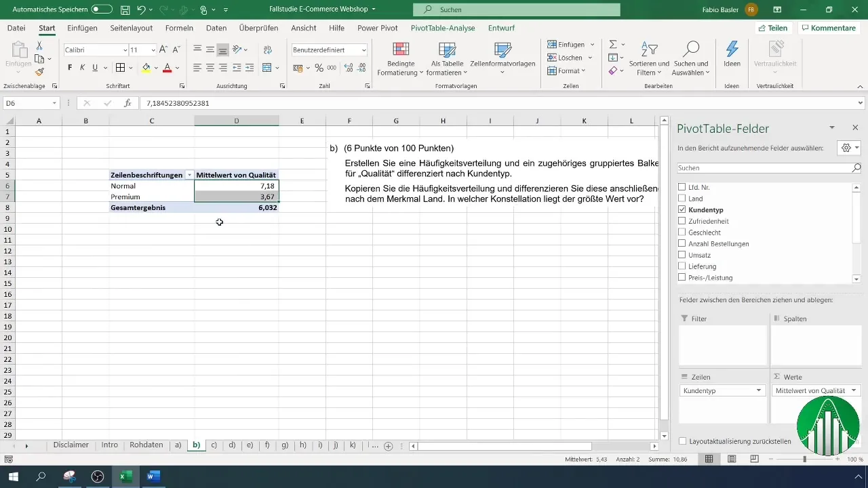
Task: Toggle italic formatting
Action: [83, 68]
